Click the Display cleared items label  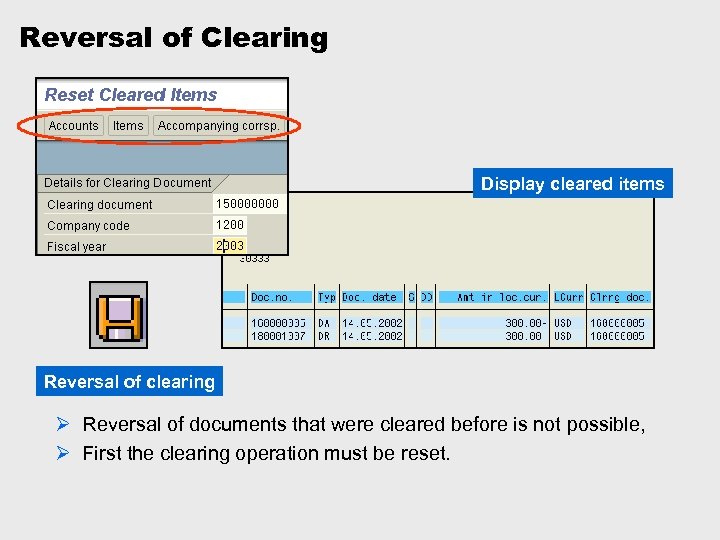click(x=573, y=183)
